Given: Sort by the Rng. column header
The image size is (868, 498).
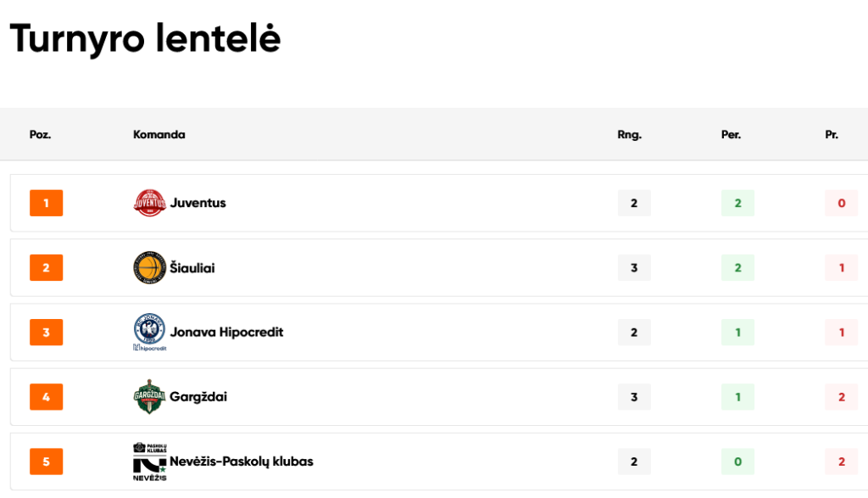Looking at the screenshot, I should pyautogui.click(x=630, y=135).
